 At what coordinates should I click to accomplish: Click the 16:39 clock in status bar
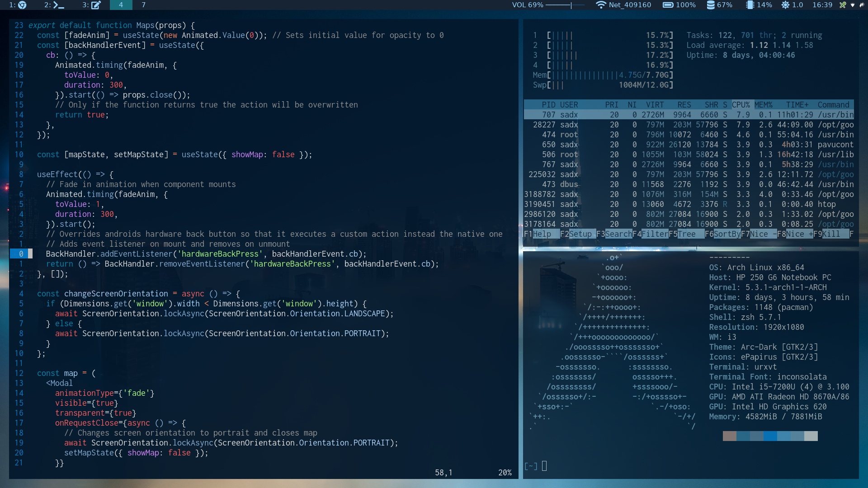[822, 5]
